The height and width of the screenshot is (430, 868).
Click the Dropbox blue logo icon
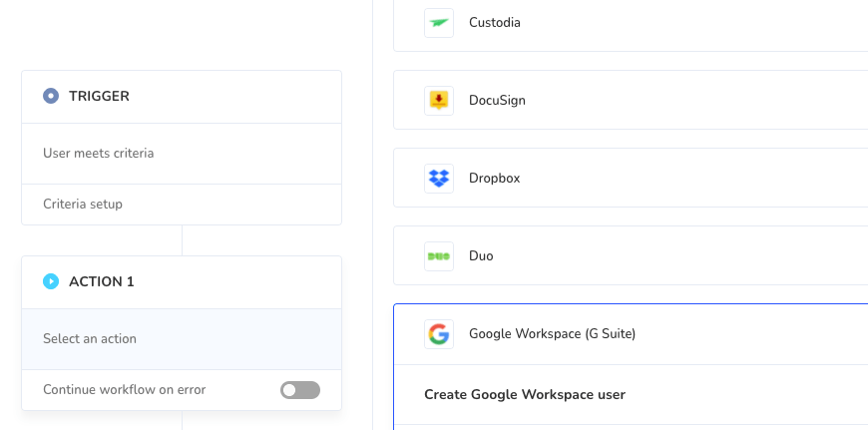coord(439,179)
